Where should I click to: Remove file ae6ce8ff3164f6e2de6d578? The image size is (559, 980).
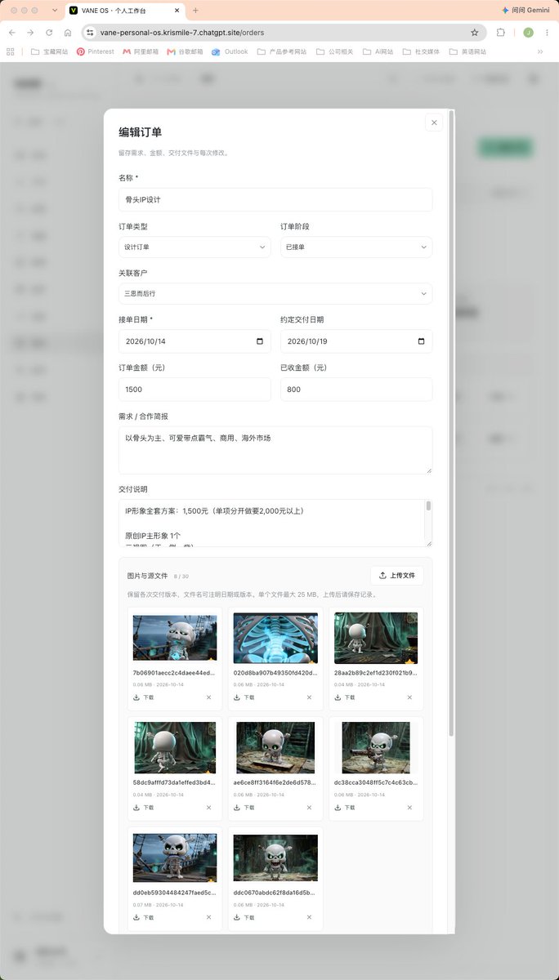(x=309, y=808)
